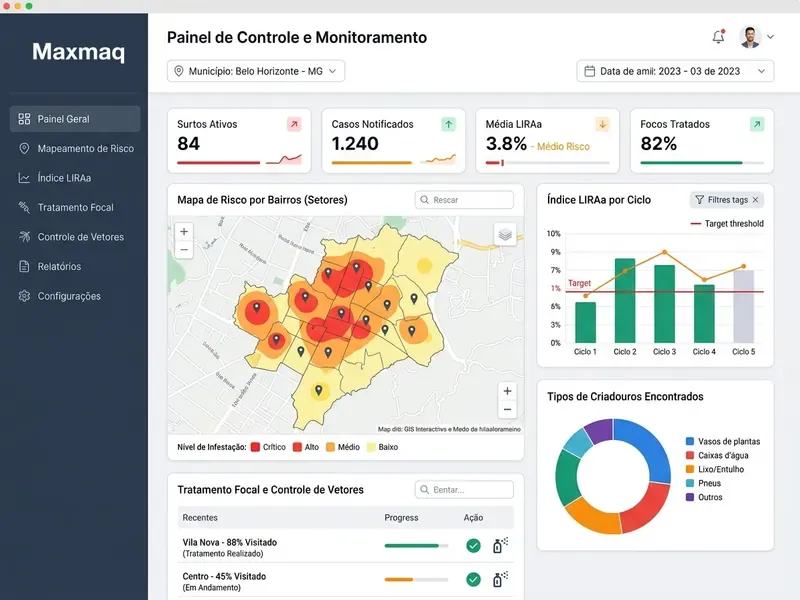This screenshot has width=800, height=600.
Task: Click the grey Ciclo 5 bar
Action: point(743,306)
